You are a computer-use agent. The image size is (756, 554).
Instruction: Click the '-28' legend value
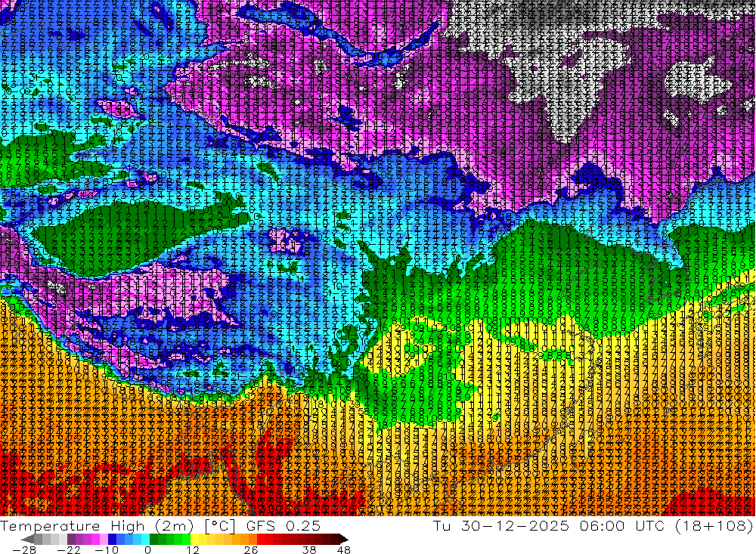[24, 550]
